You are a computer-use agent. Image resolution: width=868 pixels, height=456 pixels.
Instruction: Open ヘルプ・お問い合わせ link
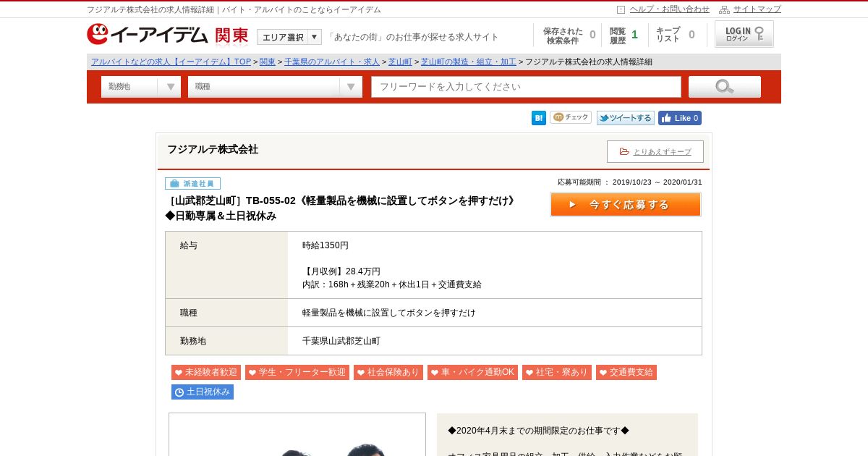tap(670, 9)
